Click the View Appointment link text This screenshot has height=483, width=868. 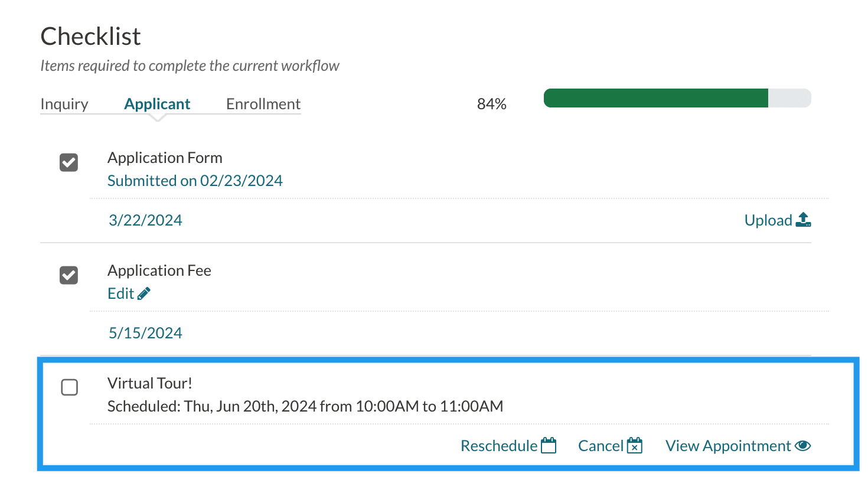coord(728,446)
